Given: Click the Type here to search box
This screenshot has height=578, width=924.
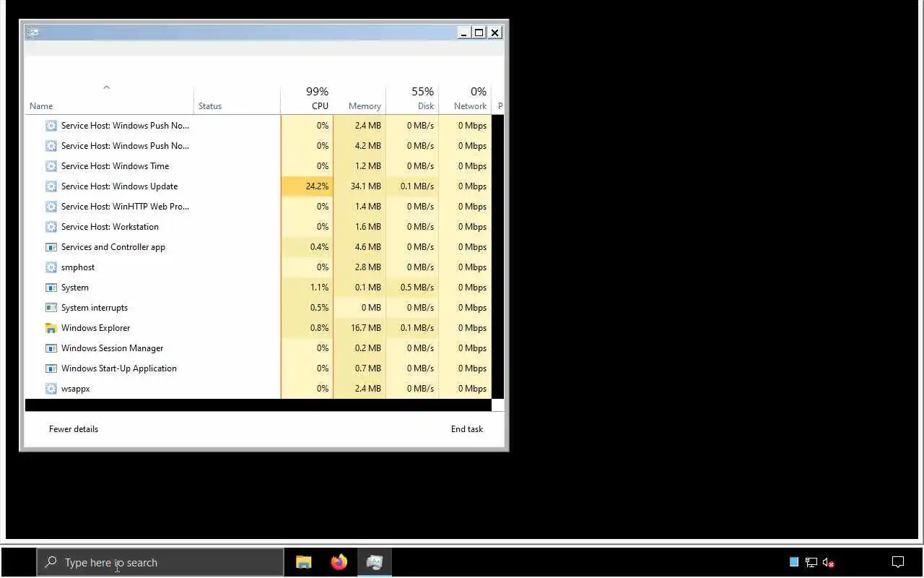Looking at the screenshot, I should click(x=160, y=562).
